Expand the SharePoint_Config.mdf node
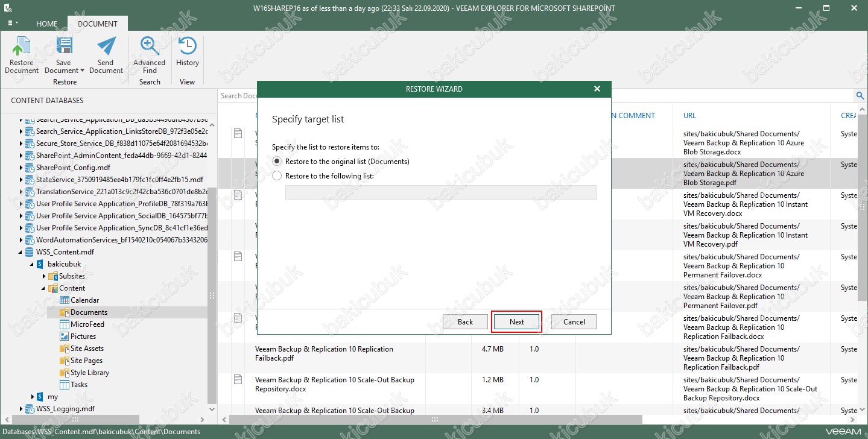The image size is (868, 439). [21, 168]
